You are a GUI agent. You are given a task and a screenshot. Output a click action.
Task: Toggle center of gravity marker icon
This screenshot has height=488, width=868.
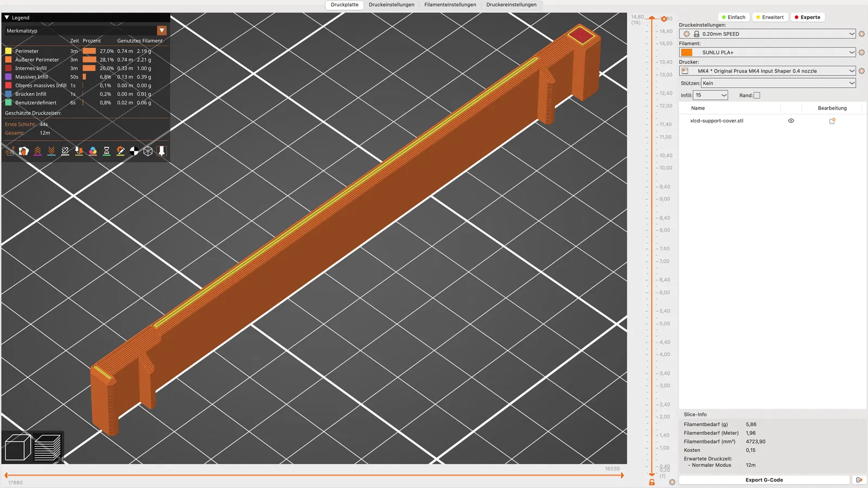pyautogui.click(x=134, y=151)
